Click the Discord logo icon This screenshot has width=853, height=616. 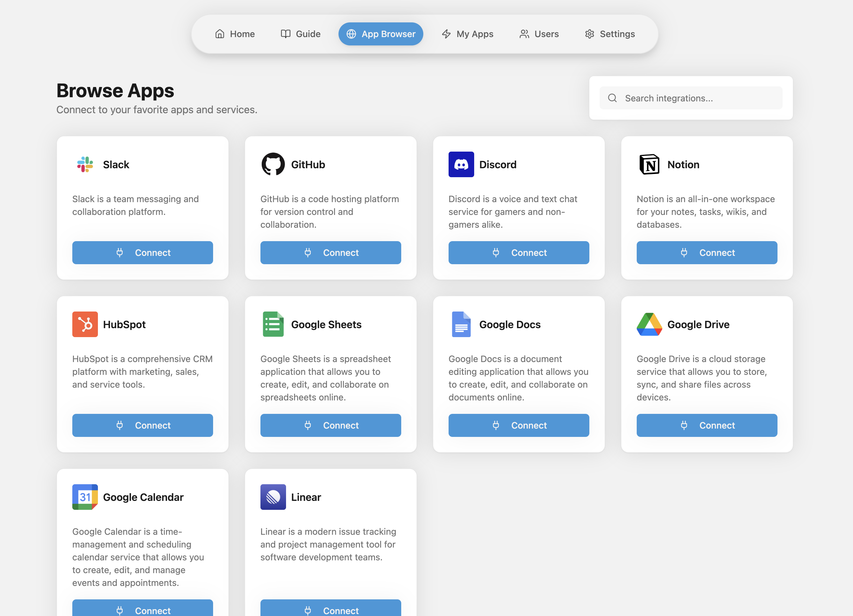pyautogui.click(x=461, y=164)
